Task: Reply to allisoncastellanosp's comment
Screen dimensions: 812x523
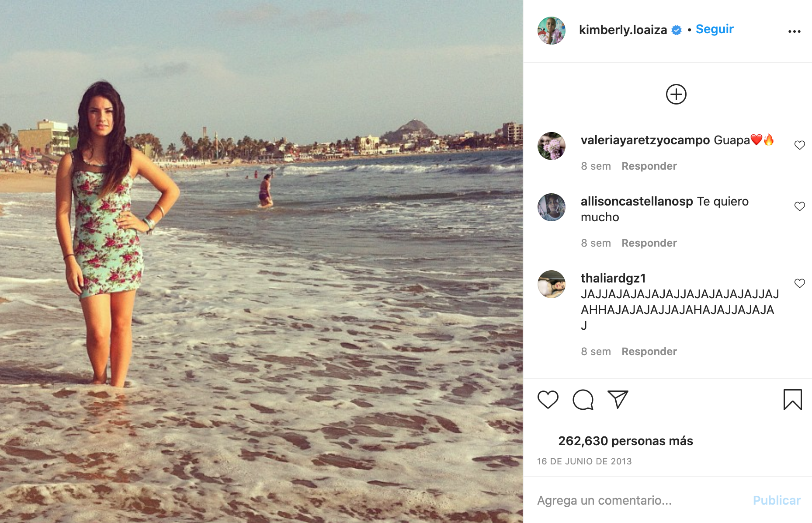Action: 649,243
